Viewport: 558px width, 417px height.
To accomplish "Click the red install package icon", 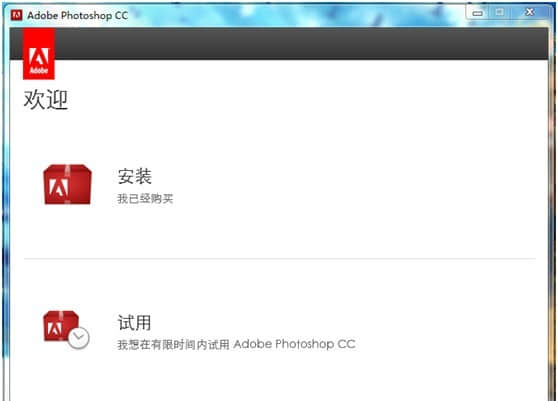I will click(67, 184).
